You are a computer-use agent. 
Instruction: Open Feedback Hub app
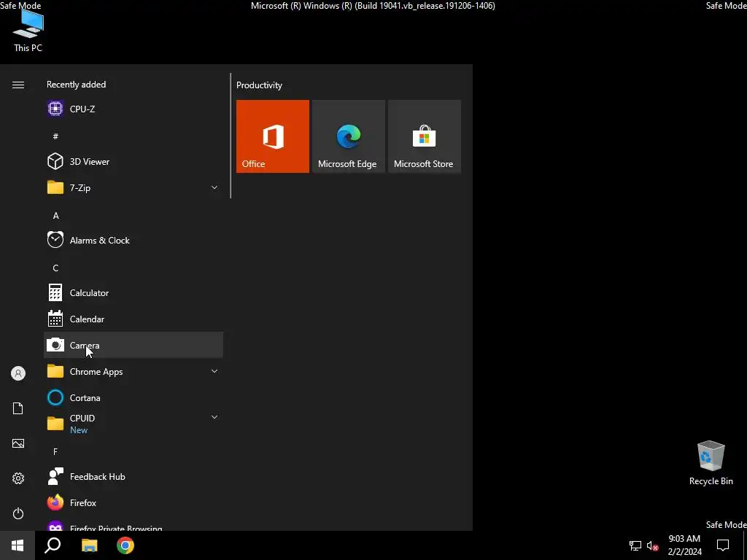133,477
